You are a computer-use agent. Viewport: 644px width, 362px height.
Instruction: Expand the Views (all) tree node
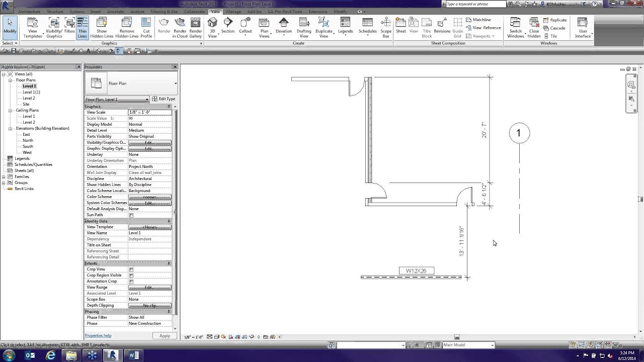pyautogui.click(x=4, y=74)
